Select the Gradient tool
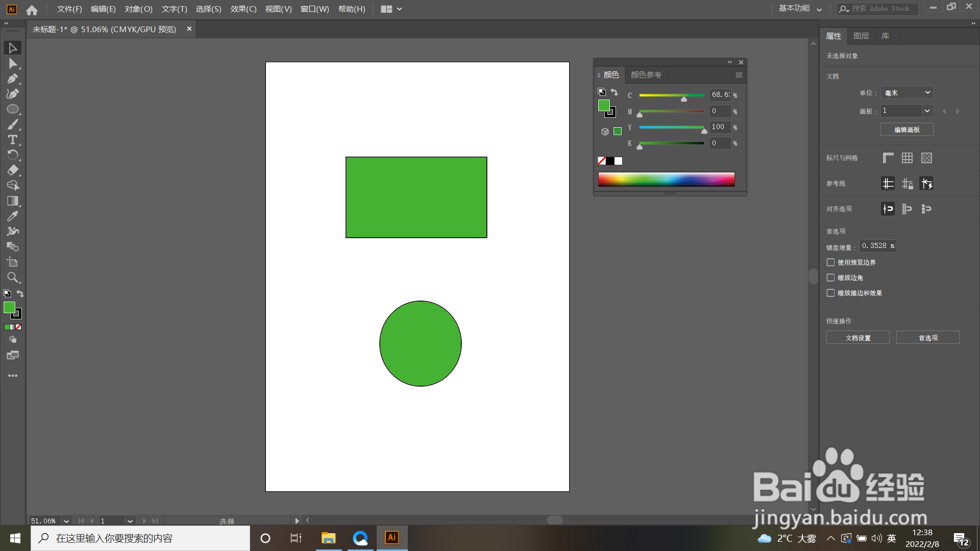Image resolution: width=980 pixels, height=551 pixels. [x=13, y=201]
